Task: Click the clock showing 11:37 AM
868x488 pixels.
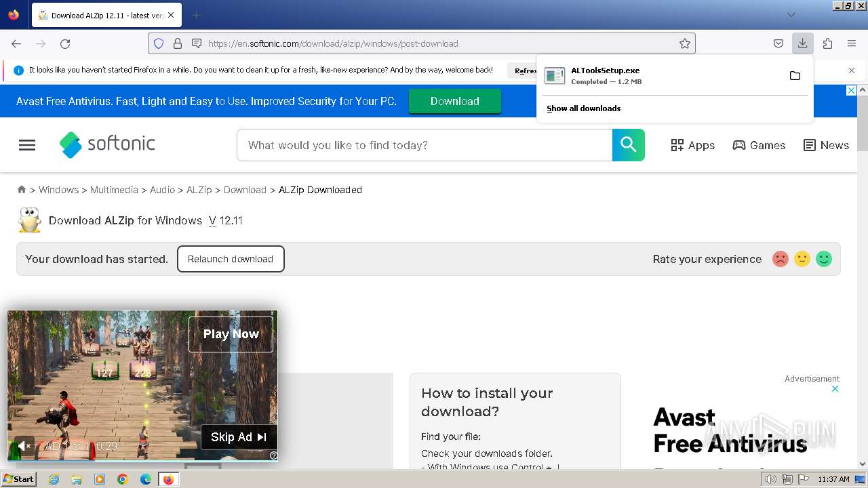Action: click(833, 479)
